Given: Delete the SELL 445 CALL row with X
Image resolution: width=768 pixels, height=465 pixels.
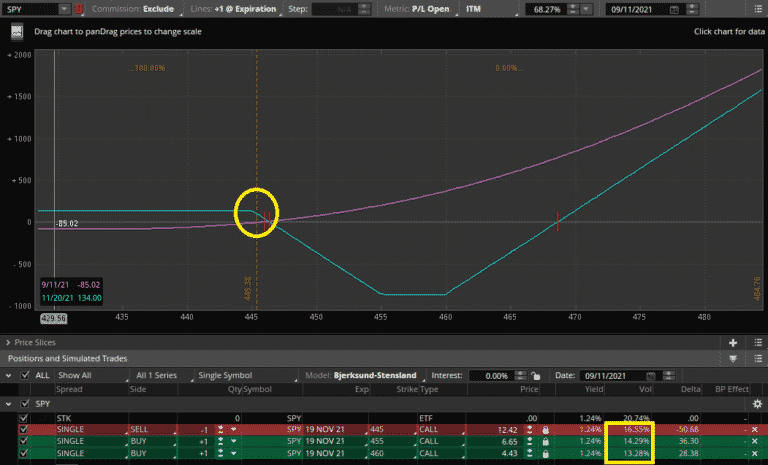Looking at the screenshot, I should coord(754,428).
